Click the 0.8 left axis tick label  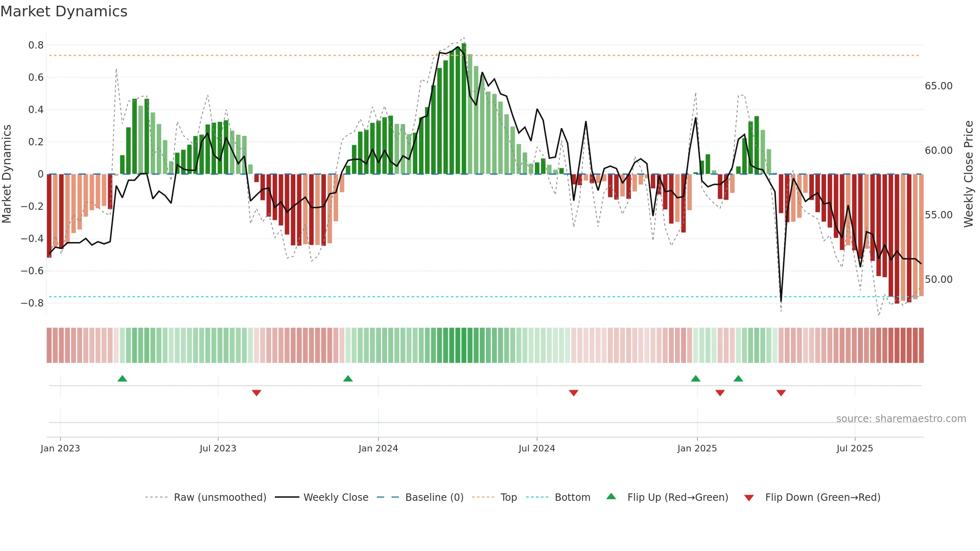tap(36, 45)
